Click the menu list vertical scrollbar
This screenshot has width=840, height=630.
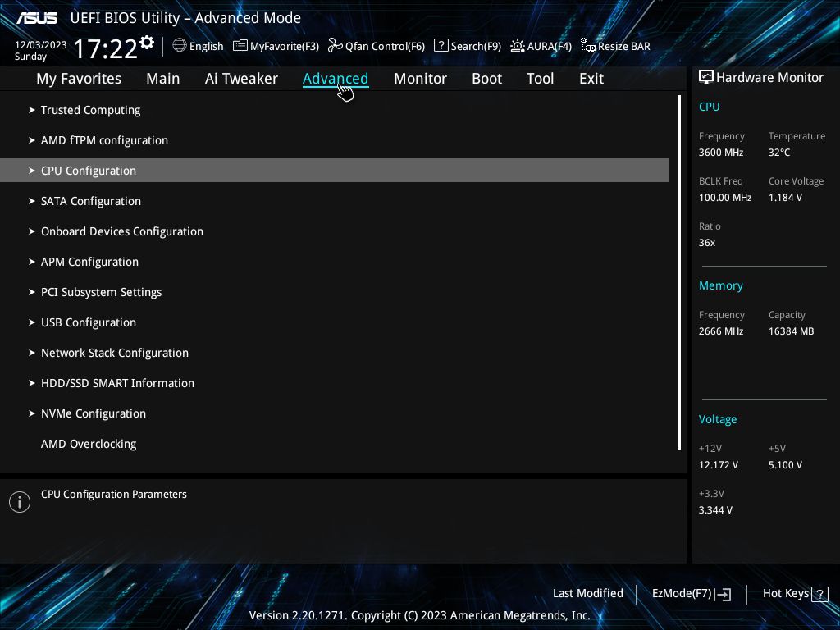pos(679,272)
